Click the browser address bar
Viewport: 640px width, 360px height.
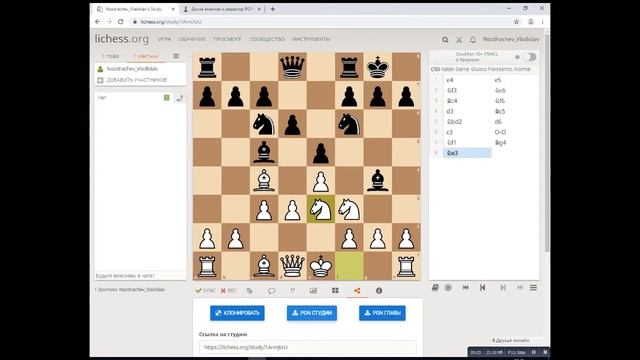click(322, 22)
